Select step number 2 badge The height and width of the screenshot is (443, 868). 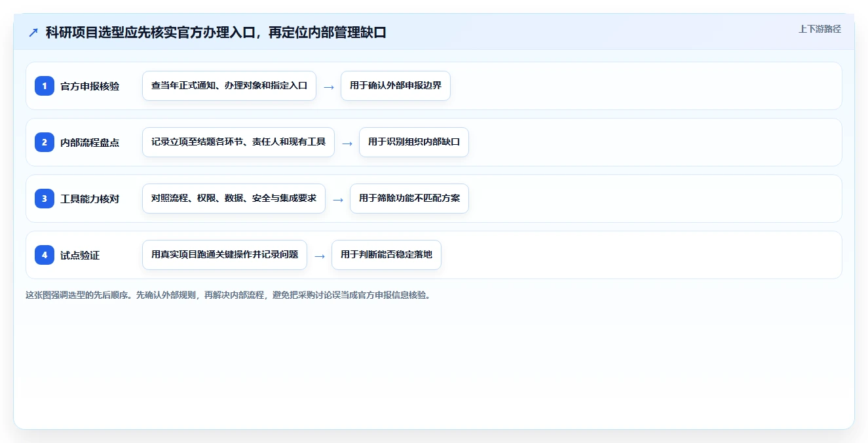45,142
